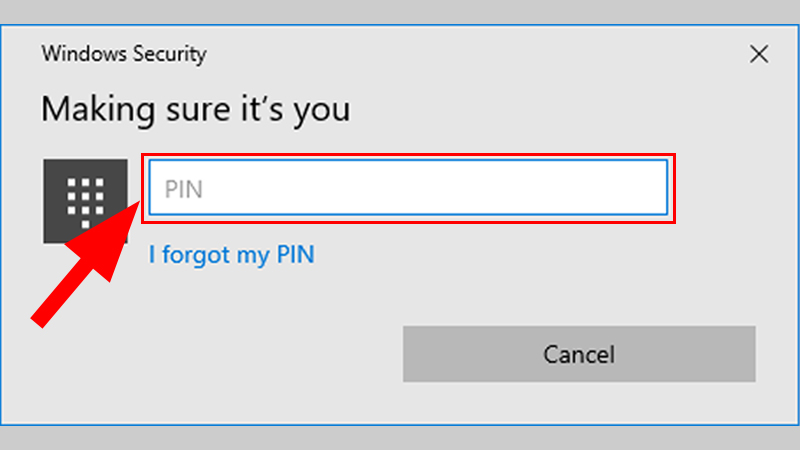This screenshot has height=450, width=800.
Task: Open the "I forgot my PIN" link
Action: (x=231, y=255)
